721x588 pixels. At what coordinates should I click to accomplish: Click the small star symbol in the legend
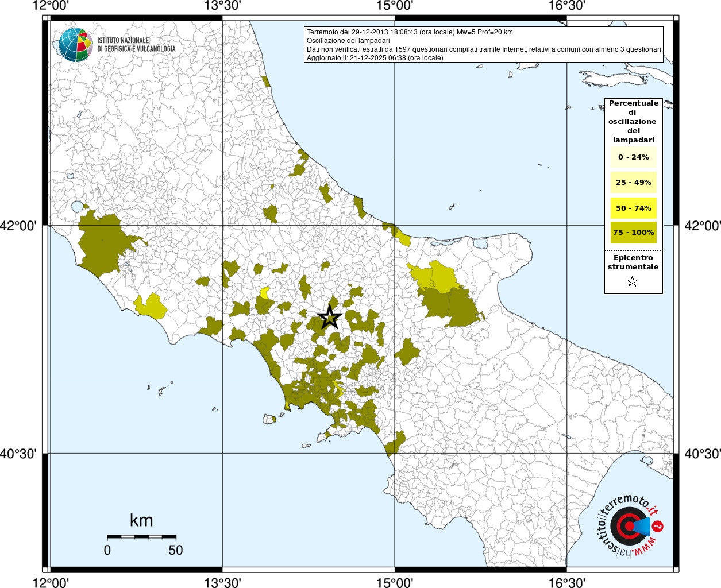point(633,281)
